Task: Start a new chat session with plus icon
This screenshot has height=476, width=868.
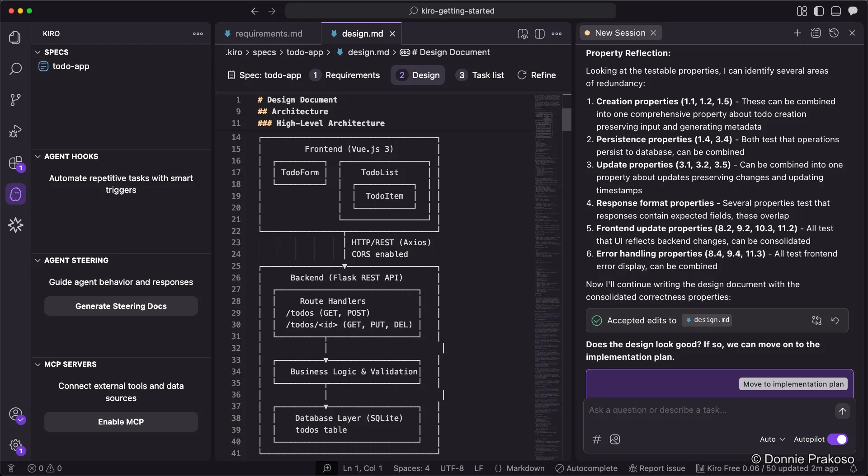Action: click(x=797, y=33)
